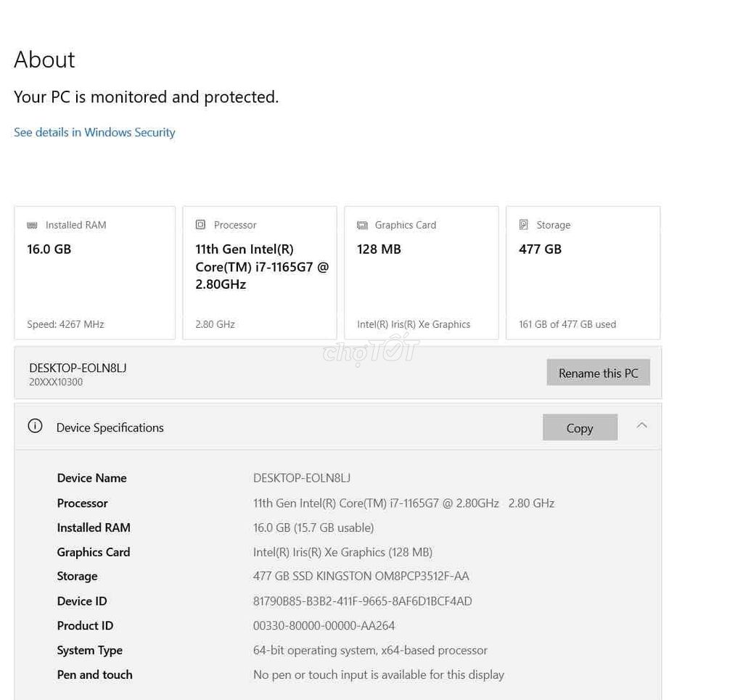Click "161 GB of 477 GB used" text
This screenshot has width=743, height=700.
pyautogui.click(x=567, y=324)
